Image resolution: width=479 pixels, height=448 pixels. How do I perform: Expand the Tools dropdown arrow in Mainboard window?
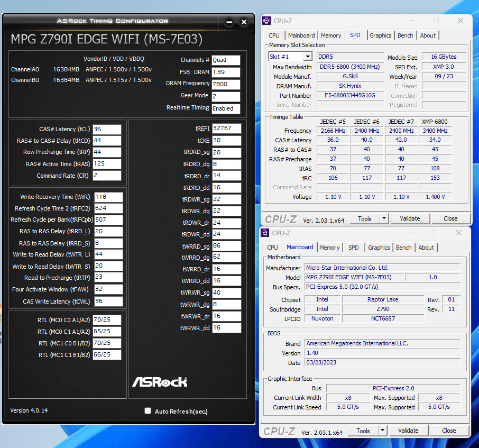pos(382,431)
